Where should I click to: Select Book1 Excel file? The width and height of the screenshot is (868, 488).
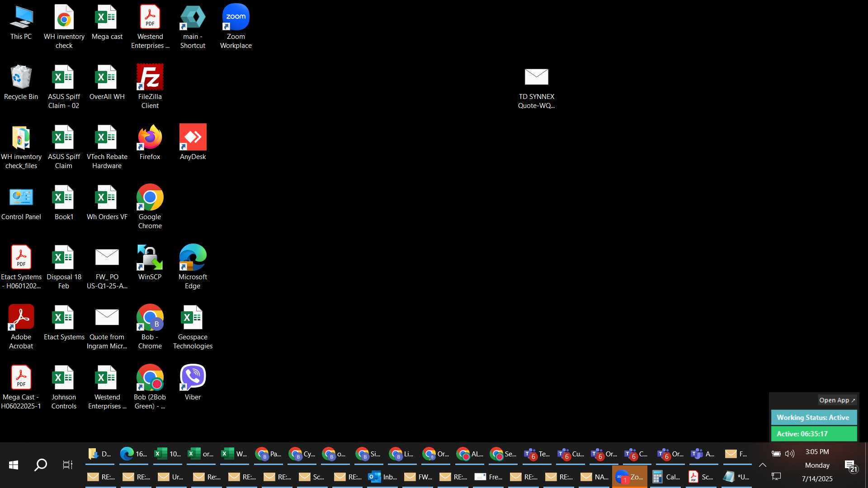(x=64, y=203)
